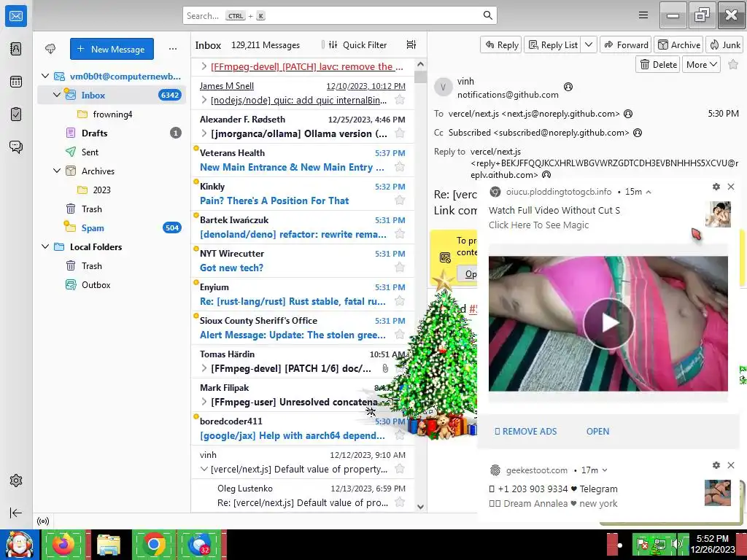747x560 pixels.
Task: Launch Firefox from the taskbar
Action: (x=63, y=545)
